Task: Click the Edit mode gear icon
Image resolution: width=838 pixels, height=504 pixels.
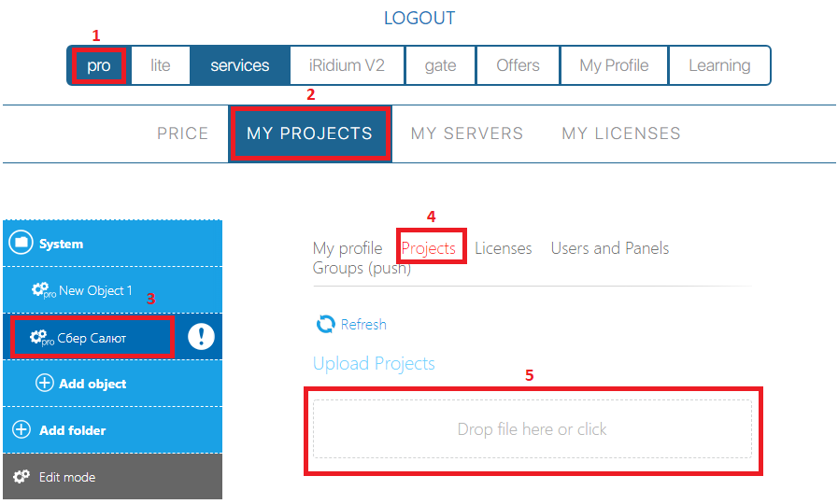Action: [21, 477]
